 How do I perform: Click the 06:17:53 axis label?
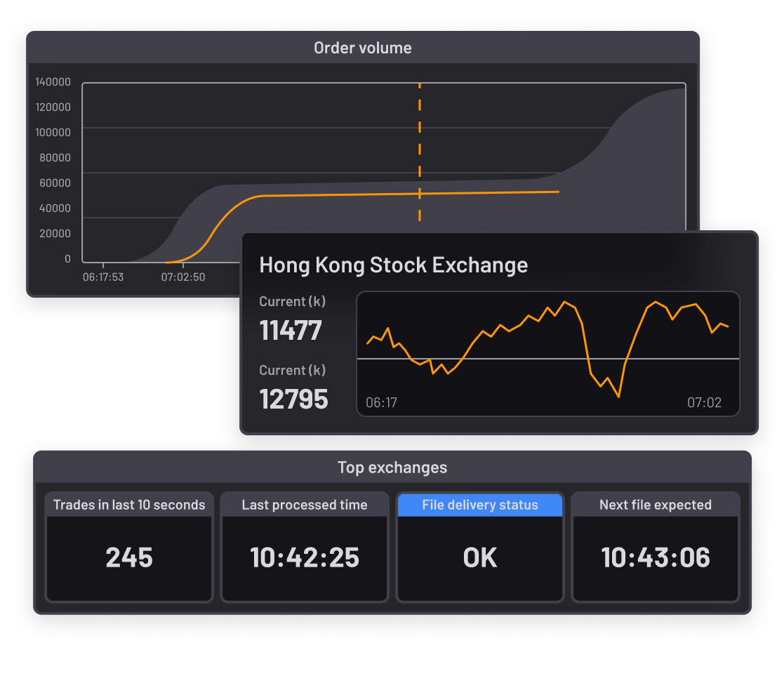103,277
